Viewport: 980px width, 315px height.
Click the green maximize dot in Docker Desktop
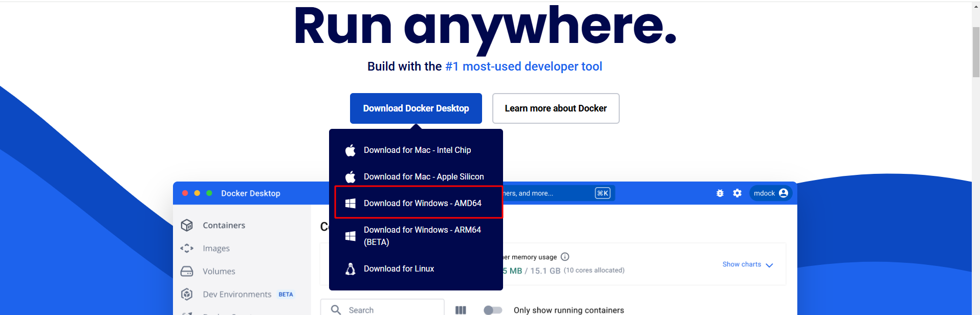coord(209,193)
